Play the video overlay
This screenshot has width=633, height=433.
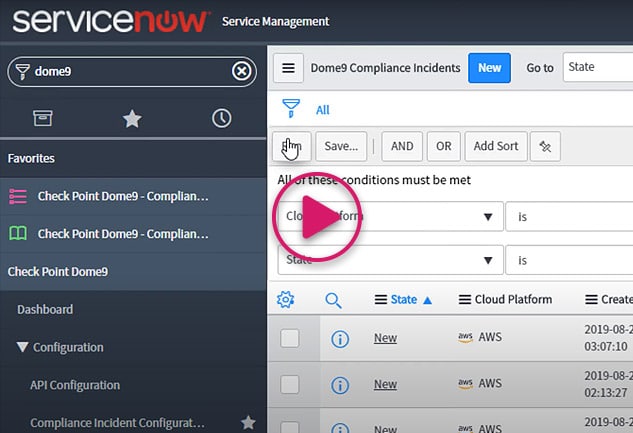[x=317, y=218]
